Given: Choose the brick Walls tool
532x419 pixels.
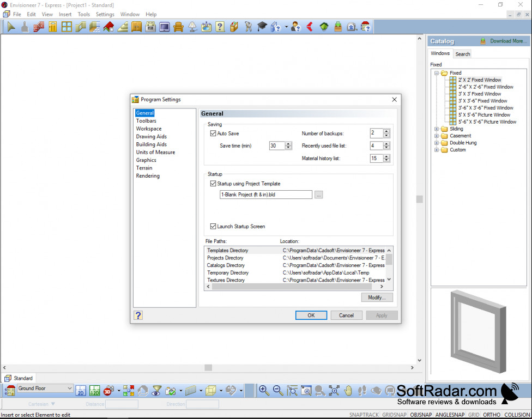Looking at the screenshot, I should 39,27.
